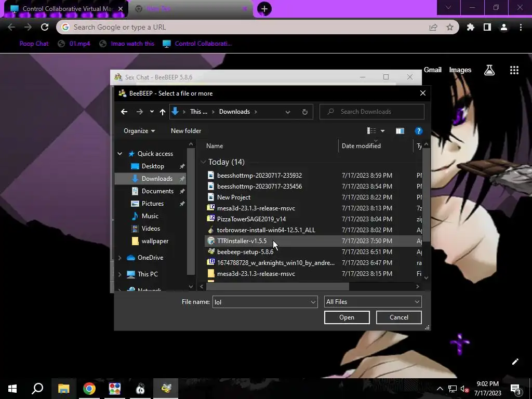Open the Organize menu

139,130
